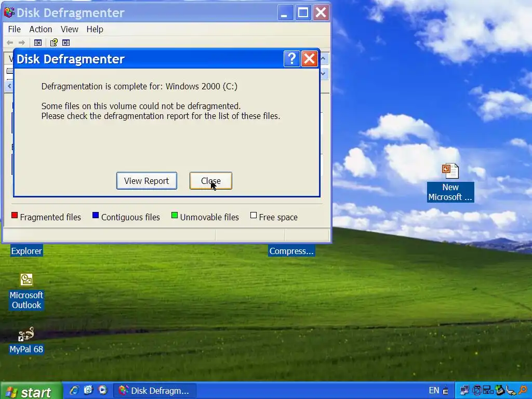
Task: Click the green and black tray icon
Action: tap(500, 391)
